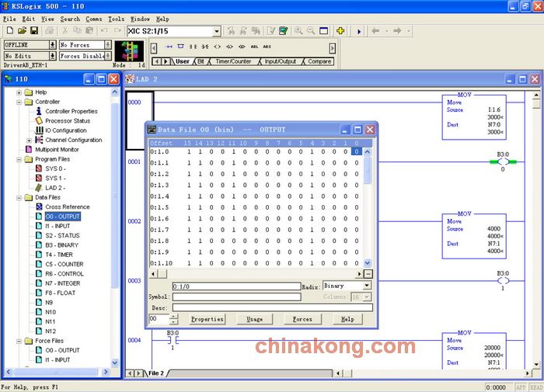This screenshot has height=392, width=544.
Task: Insert an XIO examine-if-open contact
Action: pos(205,47)
